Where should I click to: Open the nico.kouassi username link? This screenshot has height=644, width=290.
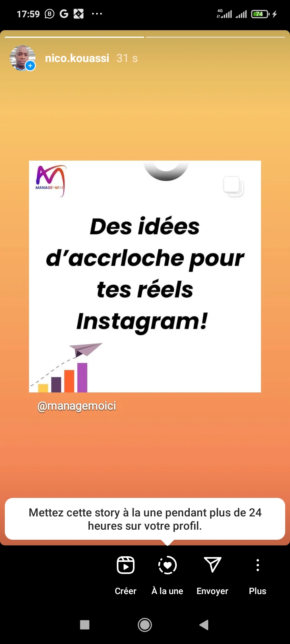click(77, 58)
